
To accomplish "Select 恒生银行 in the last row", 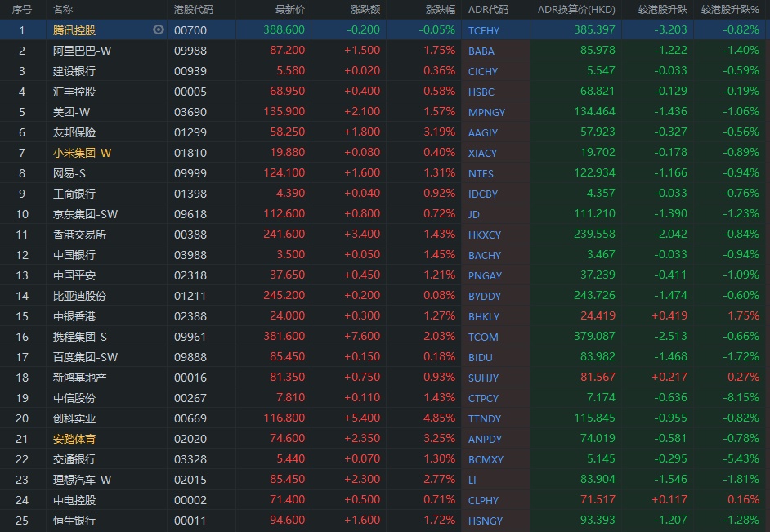I will 74,521.
